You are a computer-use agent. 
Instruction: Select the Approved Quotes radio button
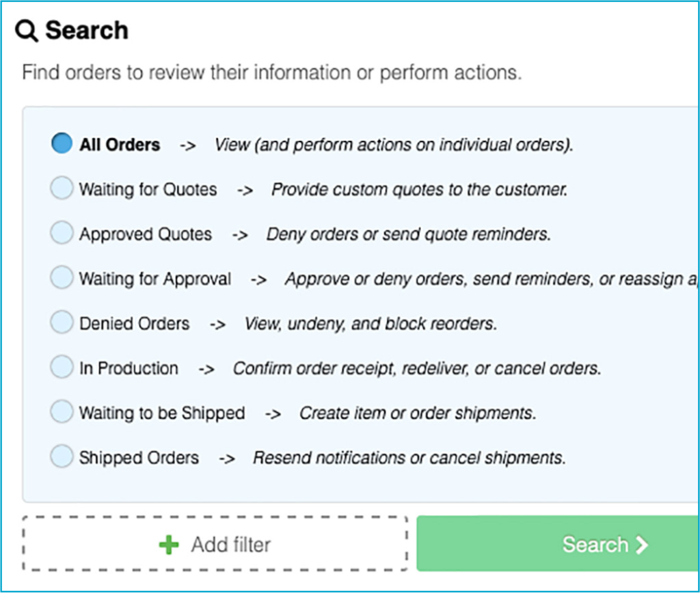coord(62,234)
